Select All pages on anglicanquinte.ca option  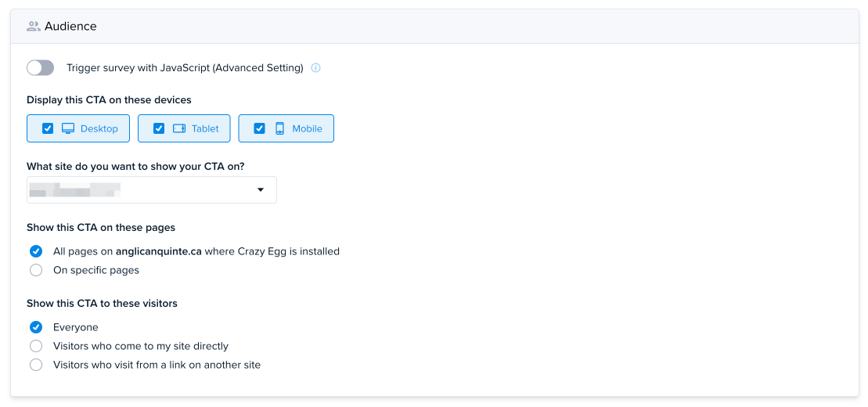point(36,251)
